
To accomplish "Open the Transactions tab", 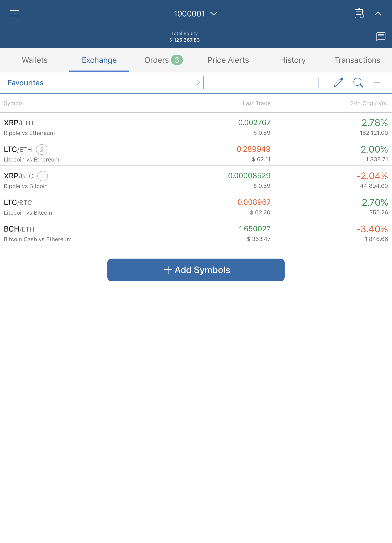I will [x=357, y=60].
